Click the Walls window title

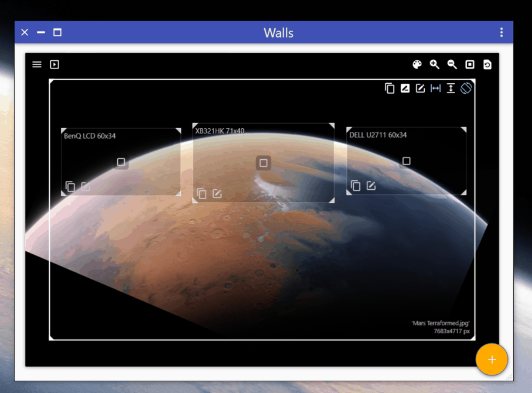tap(278, 33)
